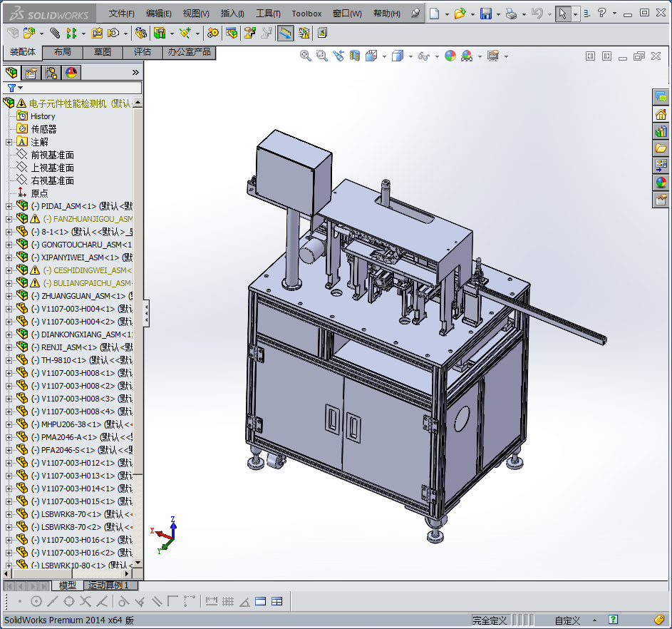Screen dimensions: 672x629
Task: Open the Design Library task pane icon
Action: coord(661,131)
